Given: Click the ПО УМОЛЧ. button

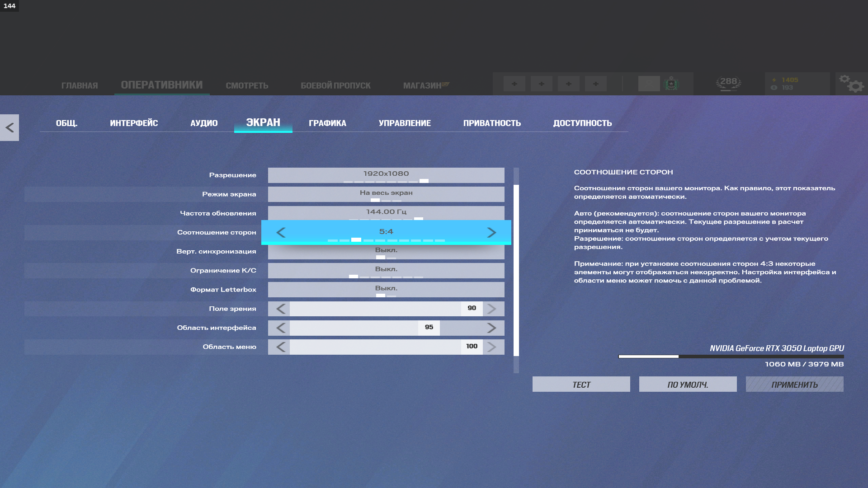Looking at the screenshot, I should click(688, 384).
